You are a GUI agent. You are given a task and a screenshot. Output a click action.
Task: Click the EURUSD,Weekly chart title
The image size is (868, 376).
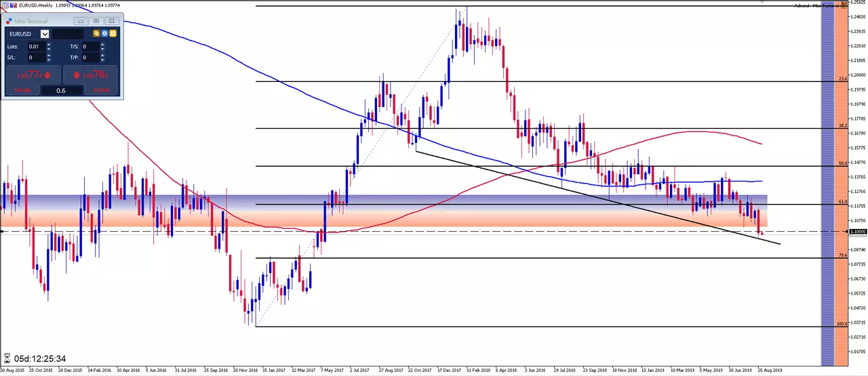point(36,5)
